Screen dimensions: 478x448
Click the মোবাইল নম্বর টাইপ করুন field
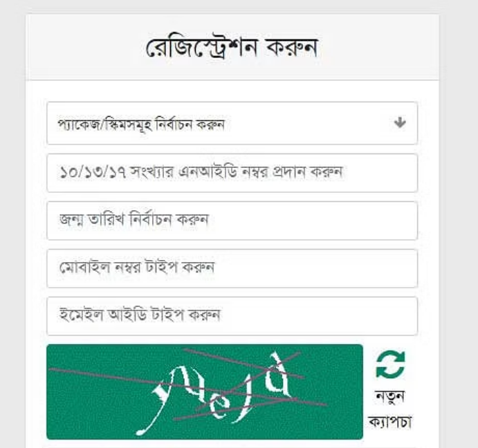(232, 268)
